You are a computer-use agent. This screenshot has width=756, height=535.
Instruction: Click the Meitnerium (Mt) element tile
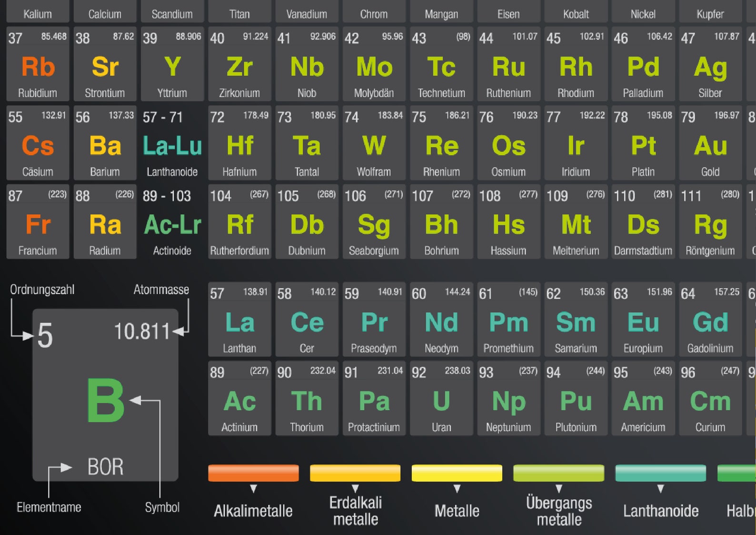[576, 222]
